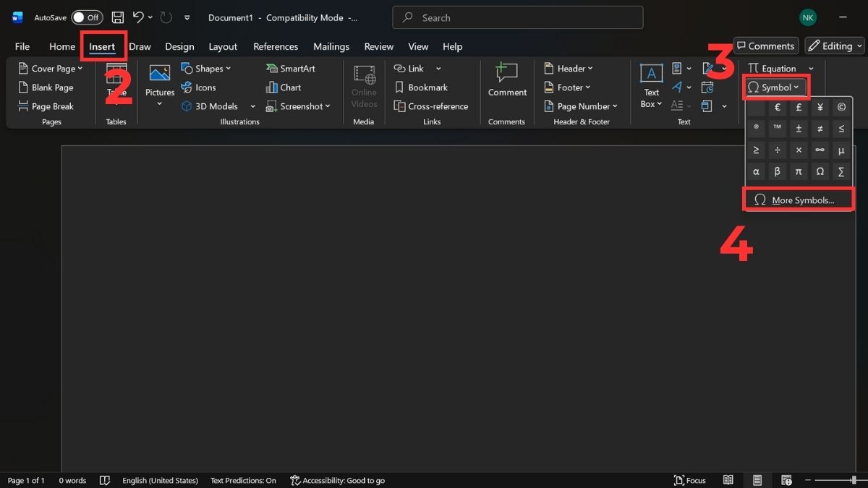Viewport: 868px width, 488px height.
Task: Expand the Shapes dropdown
Action: coord(205,69)
